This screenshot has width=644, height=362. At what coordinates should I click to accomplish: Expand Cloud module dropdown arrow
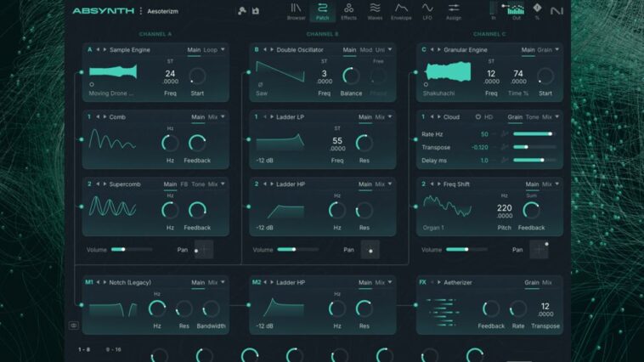point(557,117)
